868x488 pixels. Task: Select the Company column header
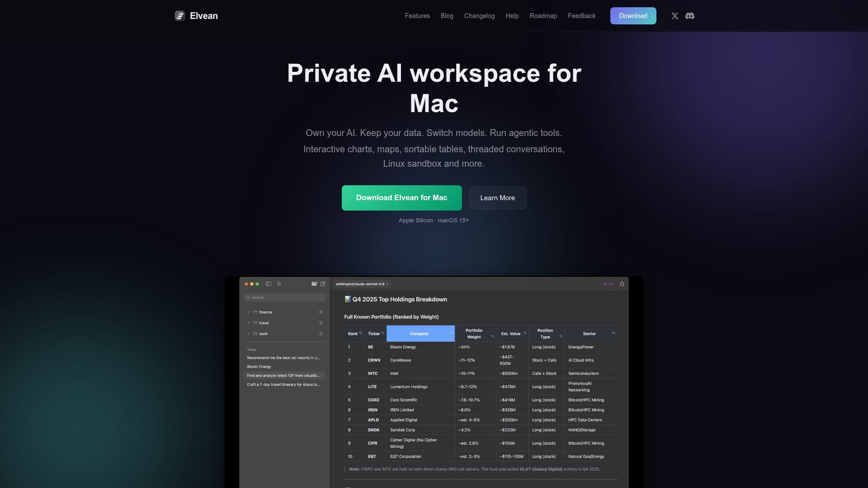[420, 333]
